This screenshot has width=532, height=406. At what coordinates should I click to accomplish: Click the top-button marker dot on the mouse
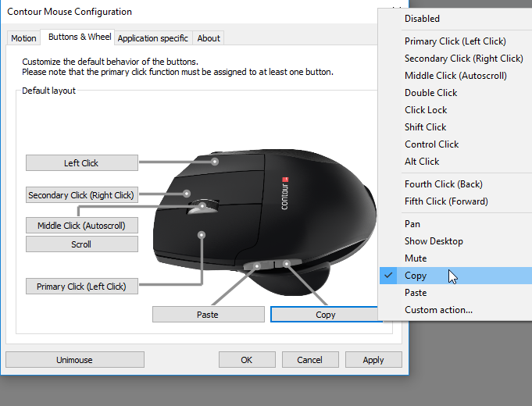click(215, 162)
